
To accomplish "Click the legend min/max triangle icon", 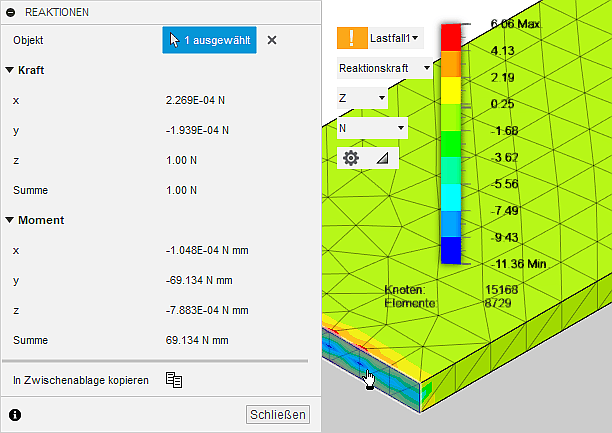I will click(x=382, y=158).
